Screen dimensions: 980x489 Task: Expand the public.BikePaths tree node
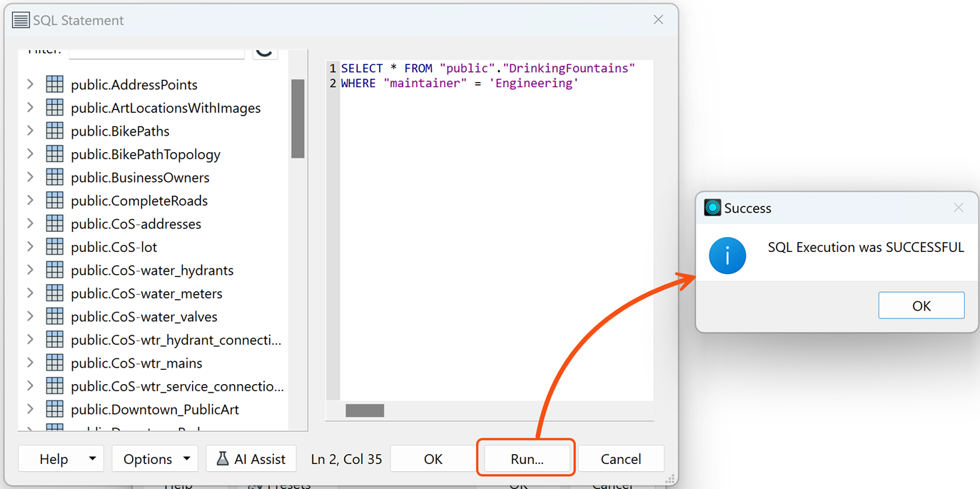pyautogui.click(x=30, y=131)
